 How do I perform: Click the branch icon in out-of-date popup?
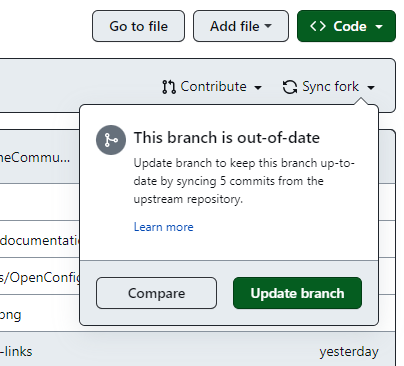pyautogui.click(x=111, y=140)
